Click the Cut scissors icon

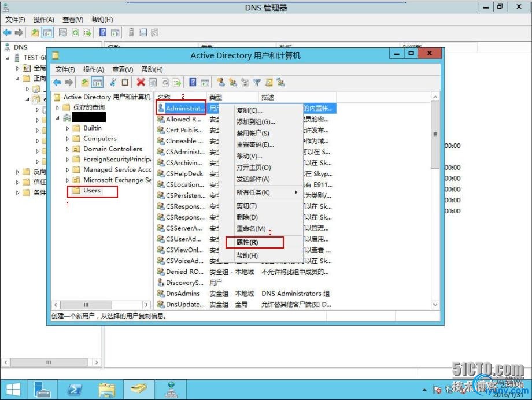[x=113, y=83]
